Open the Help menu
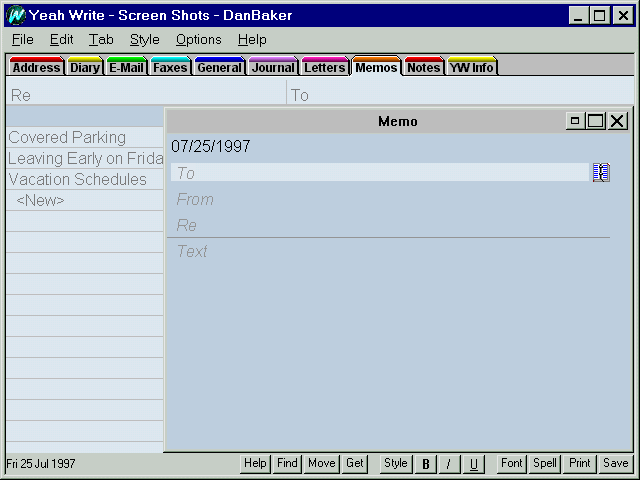The height and width of the screenshot is (480, 640). click(x=252, y=40)
